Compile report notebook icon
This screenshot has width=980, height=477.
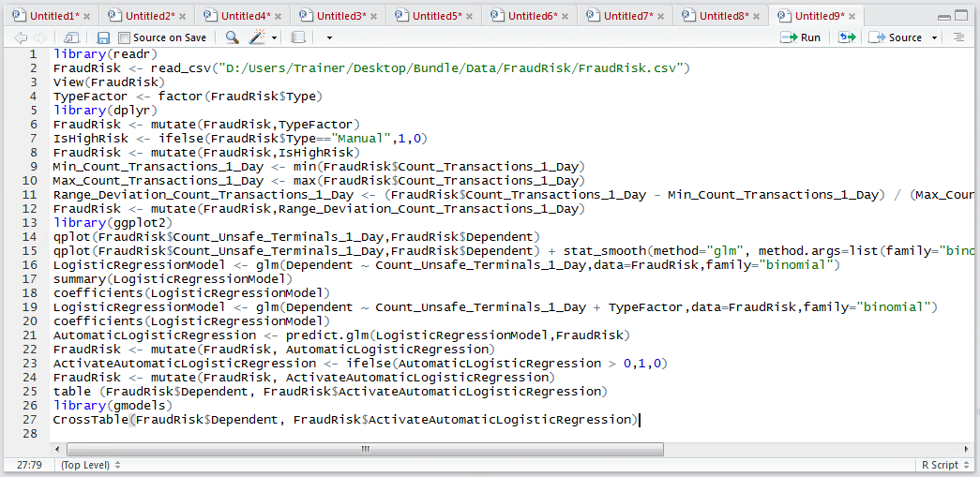[298, 37]
